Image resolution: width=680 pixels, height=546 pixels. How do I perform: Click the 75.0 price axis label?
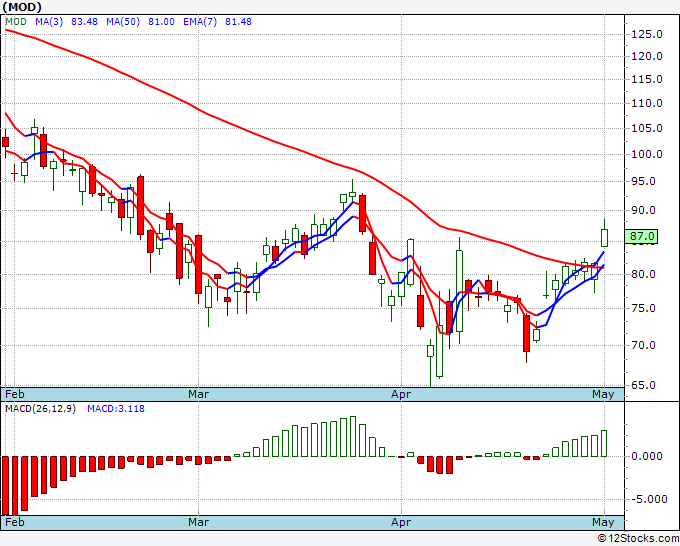(643, 308)
